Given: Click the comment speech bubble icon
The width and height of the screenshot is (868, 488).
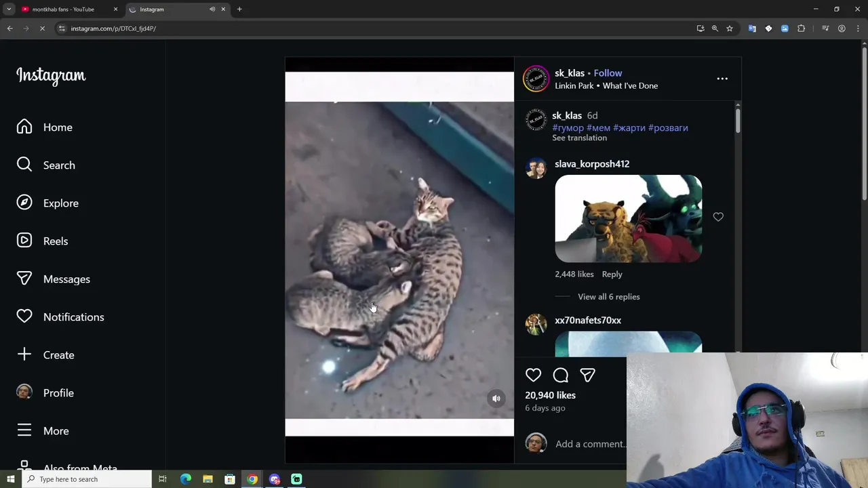Looking at the screenshot, I should pyautogui.click(x=561, y=375).
